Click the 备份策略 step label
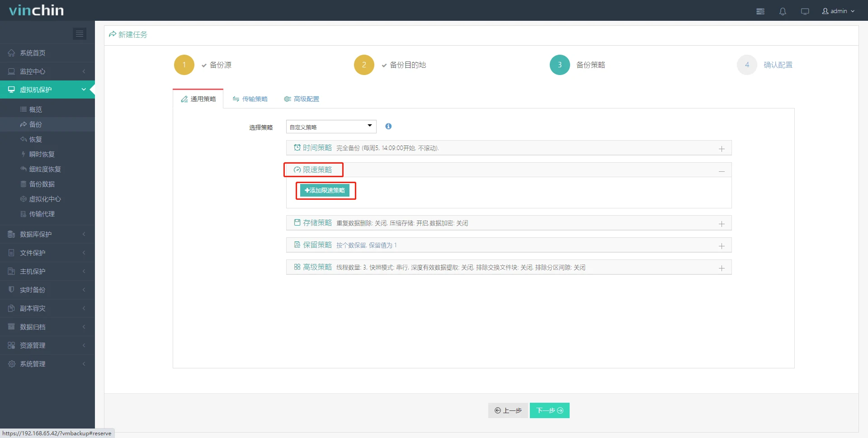 coord(590,65)
